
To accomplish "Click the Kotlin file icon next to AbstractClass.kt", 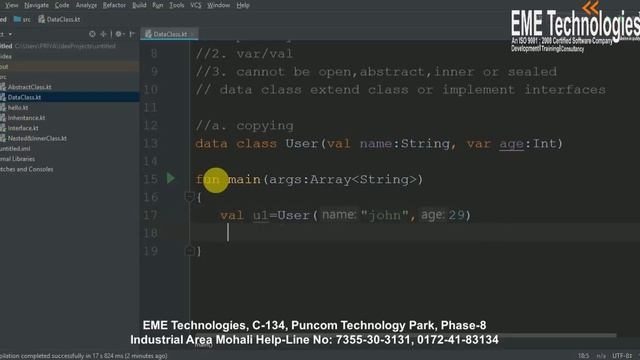I will pyautogui.click(x=3, y=87).
